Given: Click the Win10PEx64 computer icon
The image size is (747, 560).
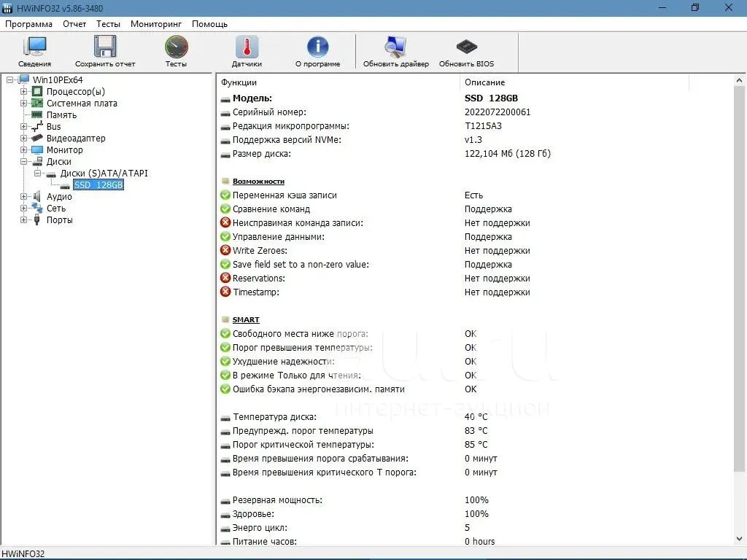Looking at the screenshot, I should coord(24,79).
